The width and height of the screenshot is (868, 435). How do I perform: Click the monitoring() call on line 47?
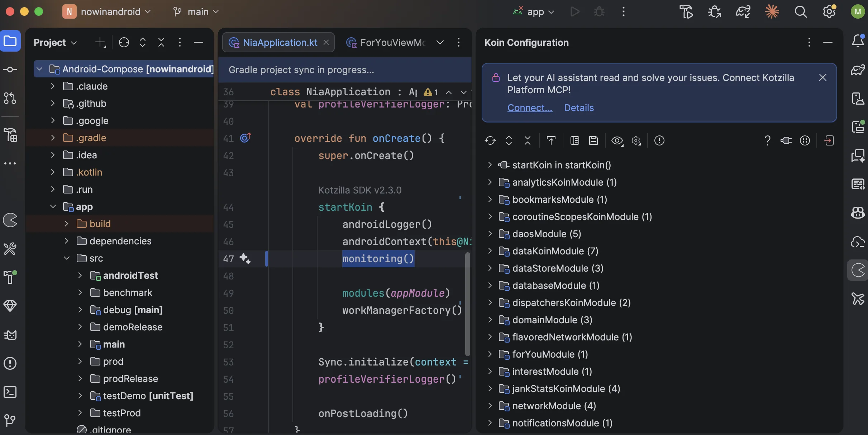coord(378,258)
